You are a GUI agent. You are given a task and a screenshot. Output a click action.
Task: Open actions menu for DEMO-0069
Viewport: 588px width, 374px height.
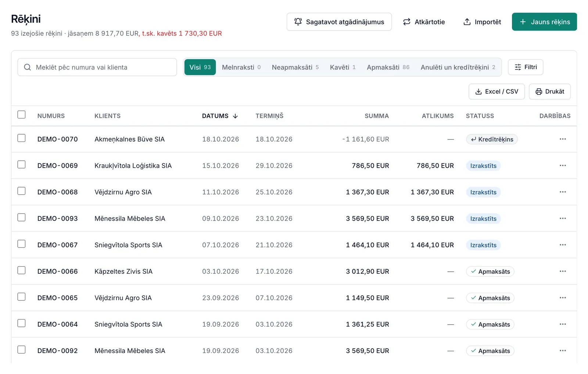point(563,165)
